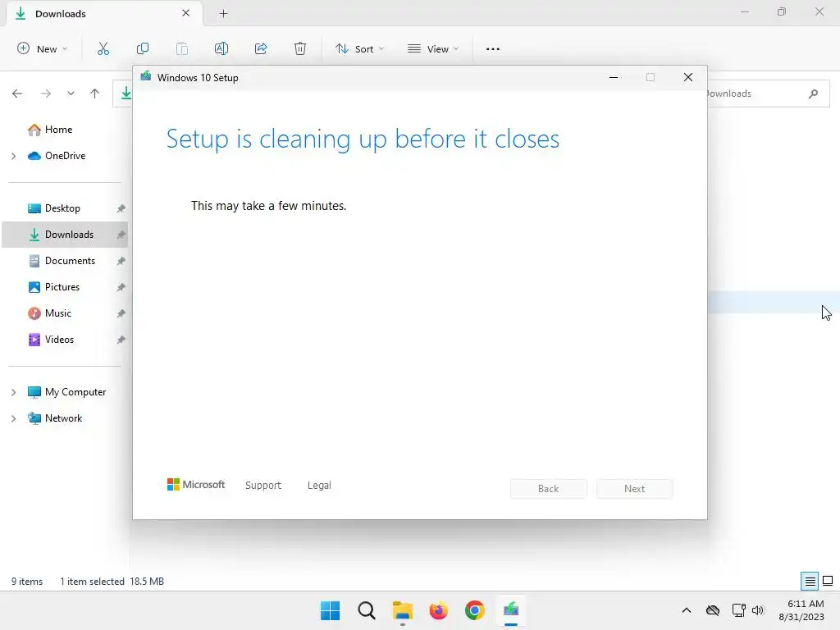The image size is (840, 630).
Task: Open Desktop in the navigation pane
Action: tap(62, 208)
